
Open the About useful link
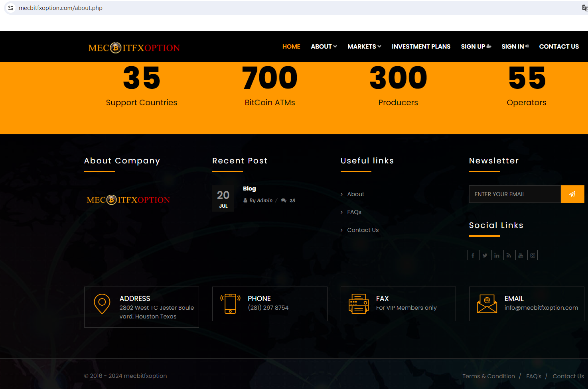[x=356, y=194]
